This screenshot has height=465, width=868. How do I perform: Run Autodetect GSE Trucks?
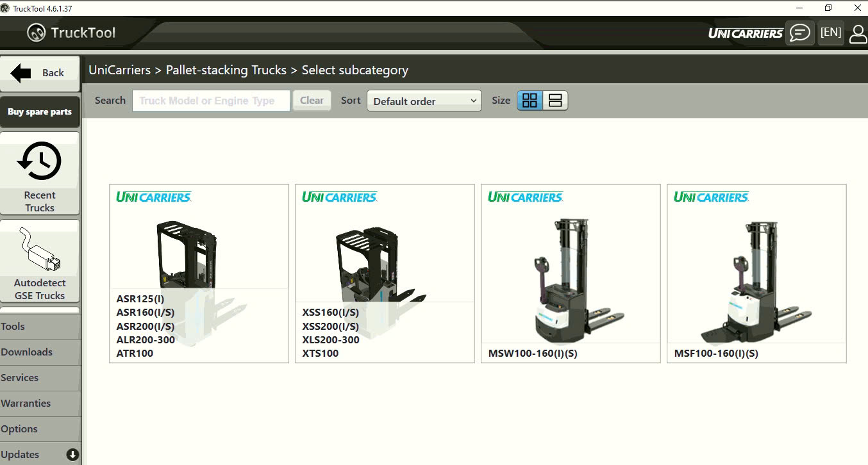40,261
